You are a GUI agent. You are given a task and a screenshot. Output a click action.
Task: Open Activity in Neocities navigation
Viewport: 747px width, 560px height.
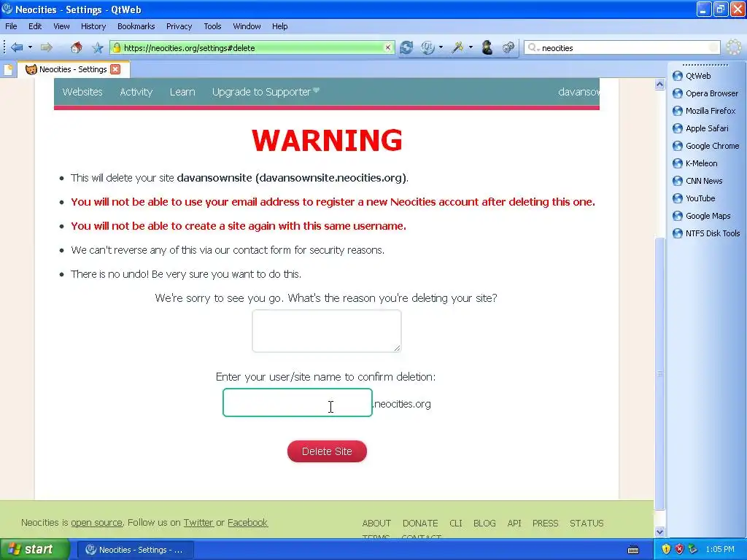click(x=136, y=92)
